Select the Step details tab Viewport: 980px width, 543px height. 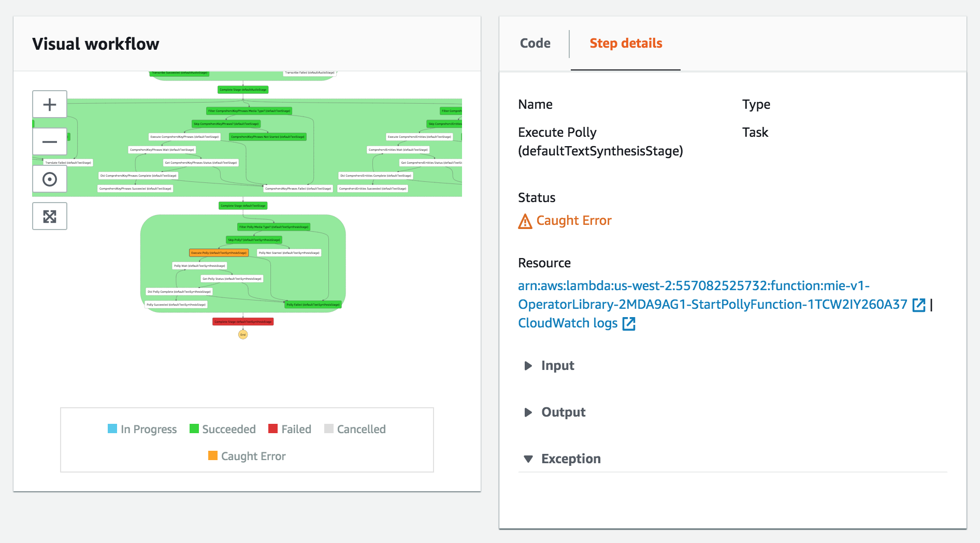point(626,43)
